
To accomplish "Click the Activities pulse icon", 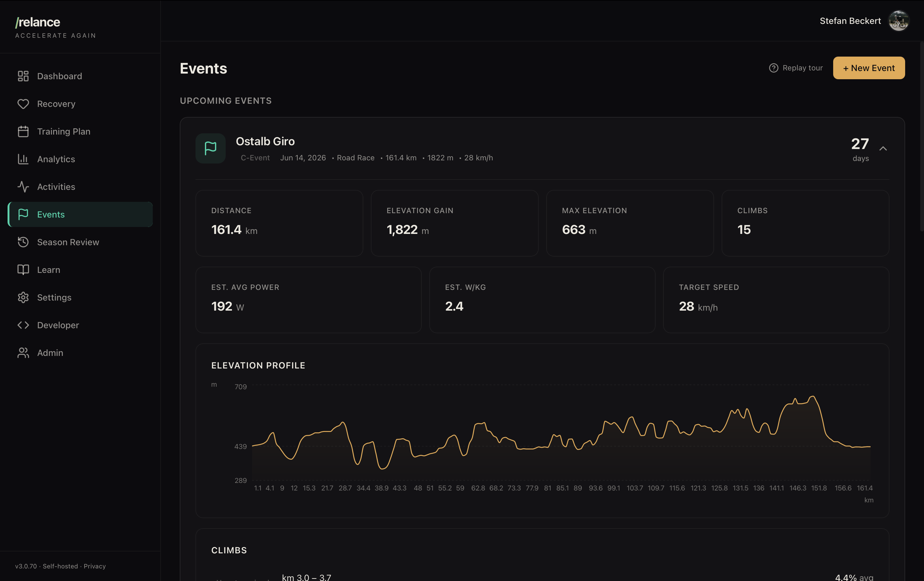I will pyautogui.click(x=23, y=186).
